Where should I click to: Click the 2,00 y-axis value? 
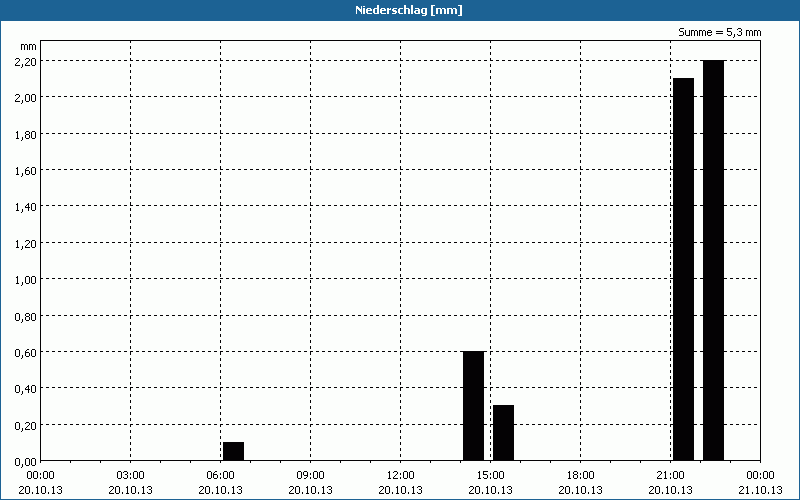tap(26, 97)
